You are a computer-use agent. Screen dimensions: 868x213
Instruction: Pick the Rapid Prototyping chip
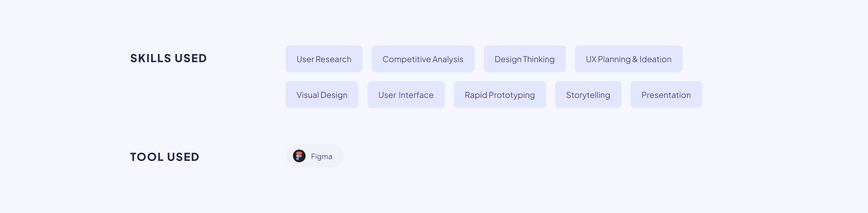500,94
